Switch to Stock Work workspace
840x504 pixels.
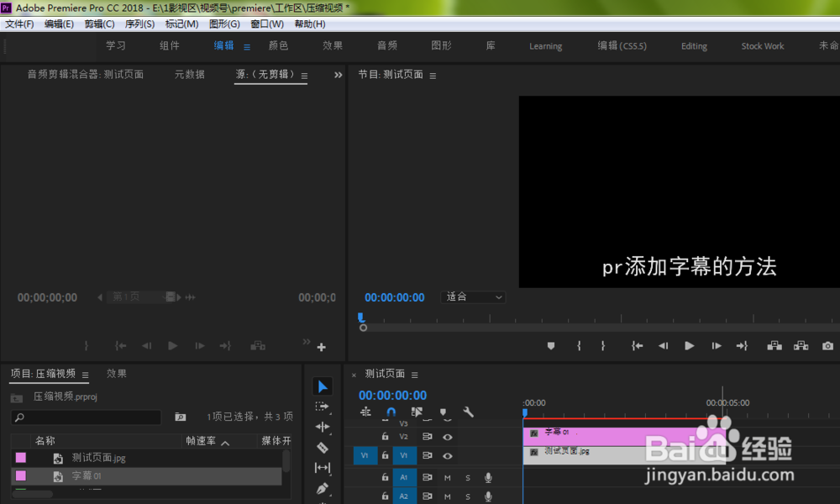tap(763, 46)
